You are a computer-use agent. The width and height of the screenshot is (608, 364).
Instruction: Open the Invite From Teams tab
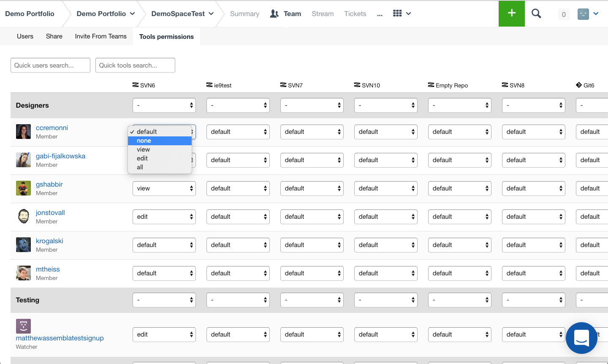[100, 36]
